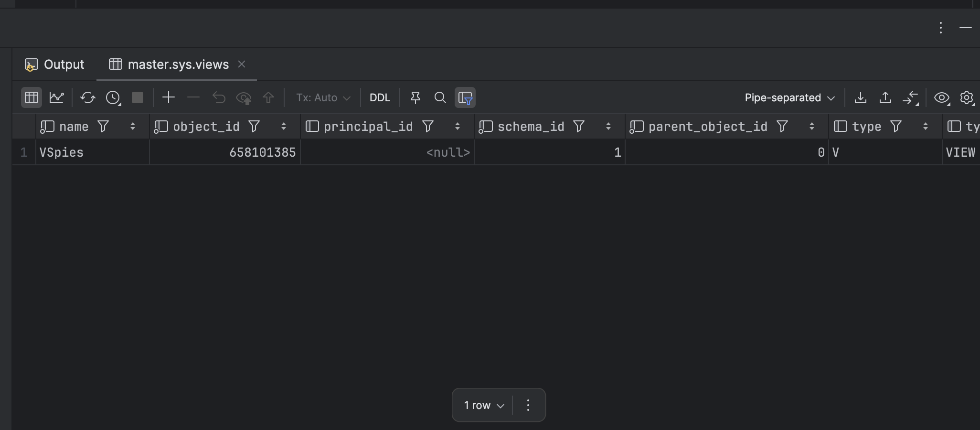Toggle the local filter button

click(465, 97)
